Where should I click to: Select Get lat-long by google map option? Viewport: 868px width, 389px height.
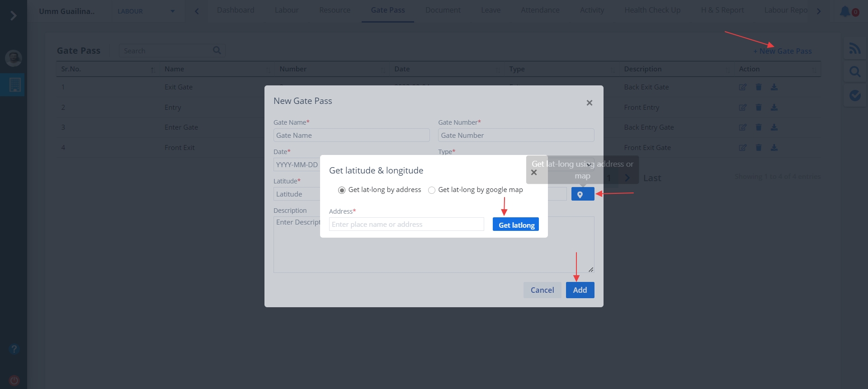[432, 190]
